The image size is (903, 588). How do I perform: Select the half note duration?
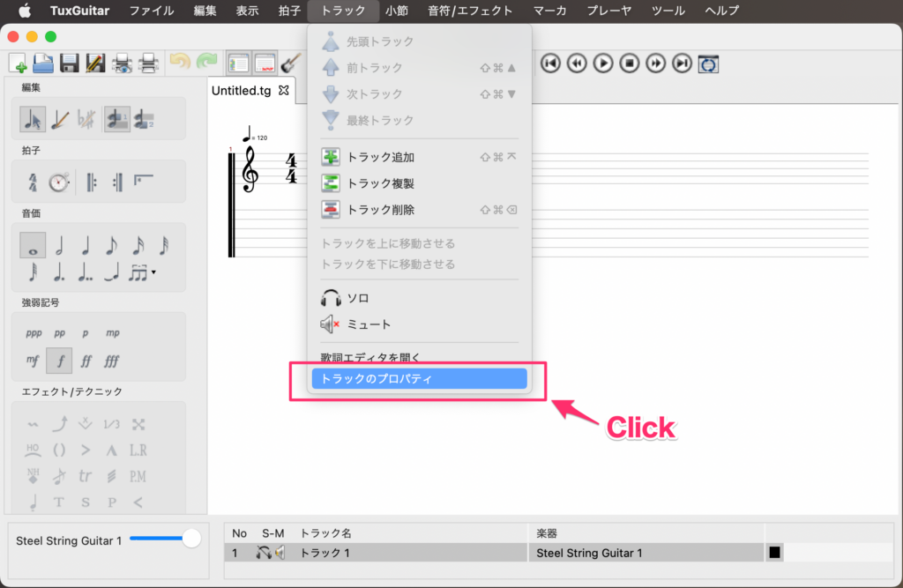[x=59, y=246]
